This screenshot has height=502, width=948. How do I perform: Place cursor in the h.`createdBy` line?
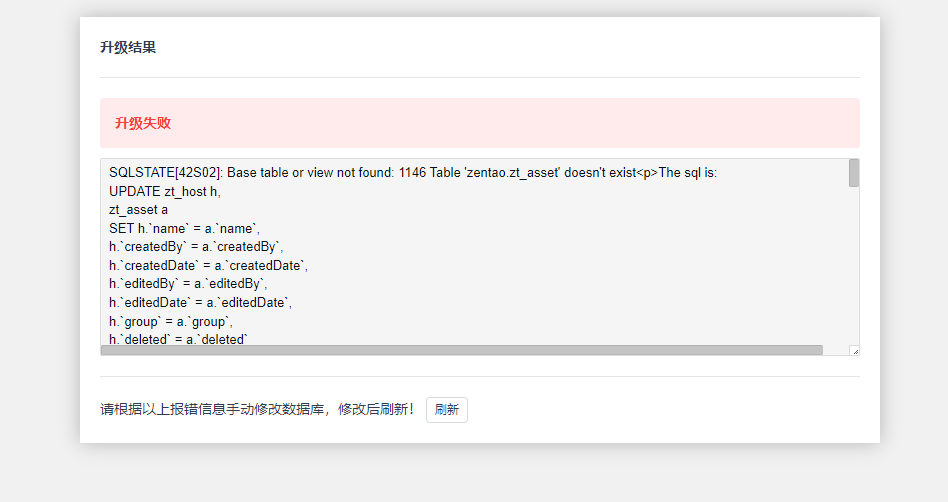pos(196,247)
